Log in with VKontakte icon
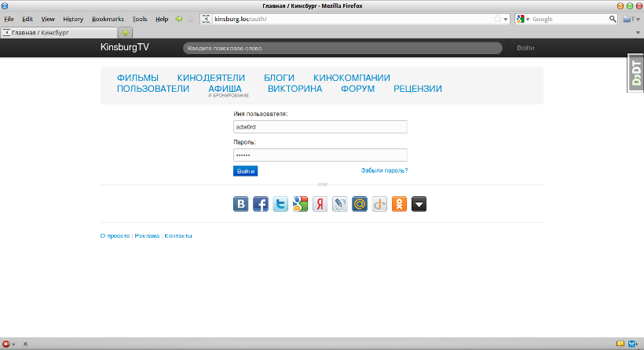 click(241, 205)
